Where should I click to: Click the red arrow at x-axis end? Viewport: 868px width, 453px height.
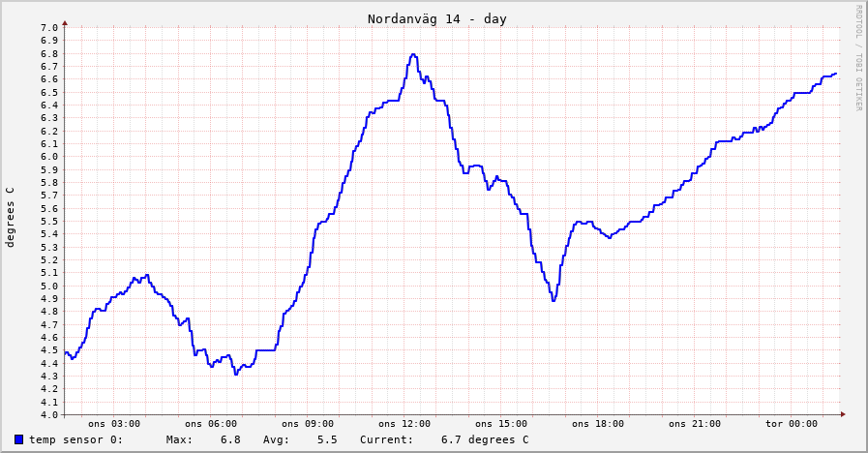842,414
